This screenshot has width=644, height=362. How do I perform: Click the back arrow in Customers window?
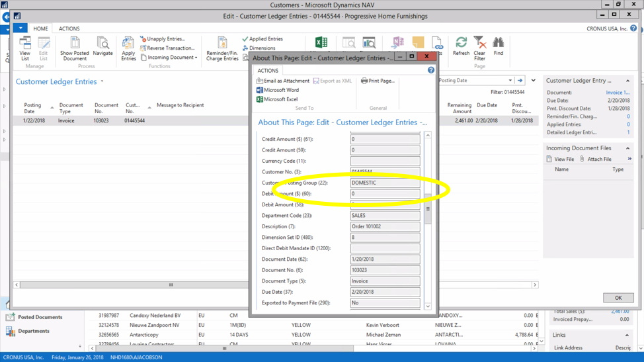click(x=6, y=17)
